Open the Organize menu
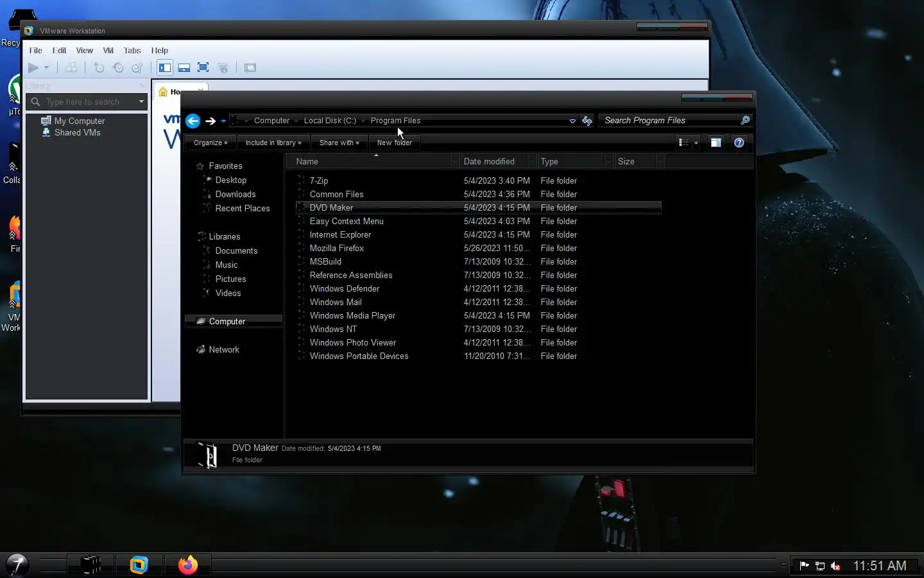This screenshot has height=578, width=924. (210, 143)
